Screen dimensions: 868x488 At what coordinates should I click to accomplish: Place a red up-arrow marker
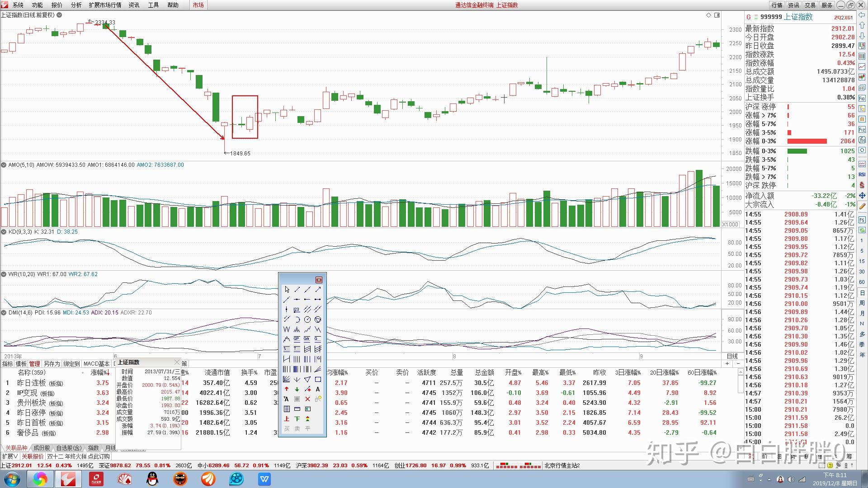click(x=287, y=389)
